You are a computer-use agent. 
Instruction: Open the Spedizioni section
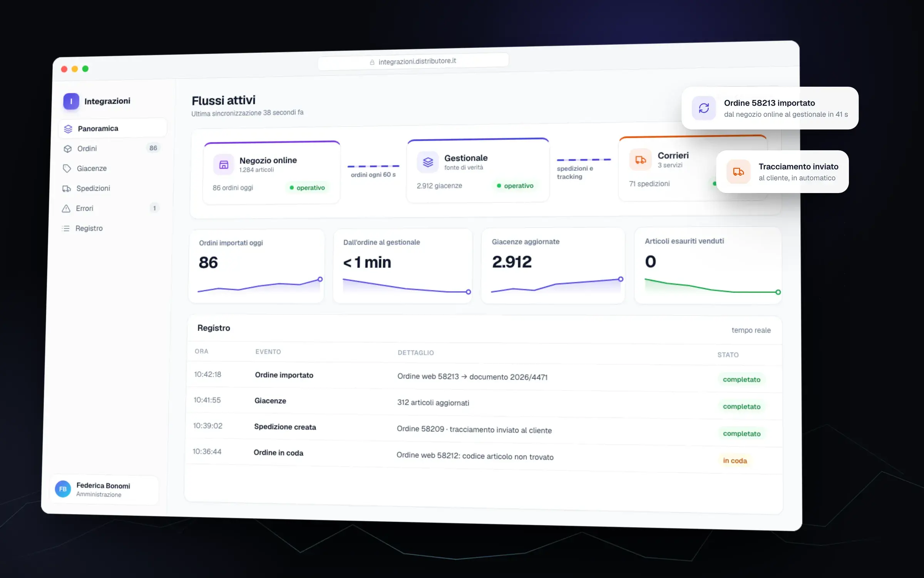pyautogui.click(x=111, y=188)
